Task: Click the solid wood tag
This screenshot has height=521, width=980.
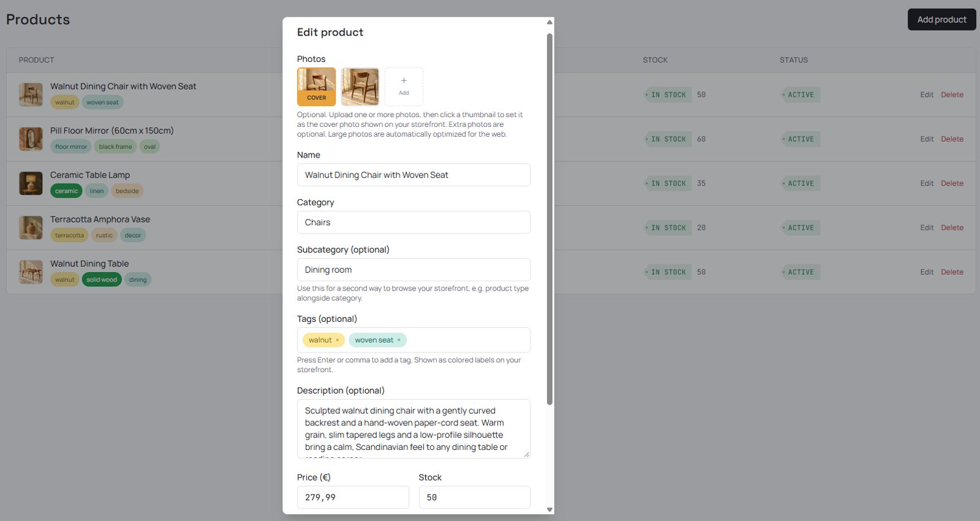Action: point(101,280)
